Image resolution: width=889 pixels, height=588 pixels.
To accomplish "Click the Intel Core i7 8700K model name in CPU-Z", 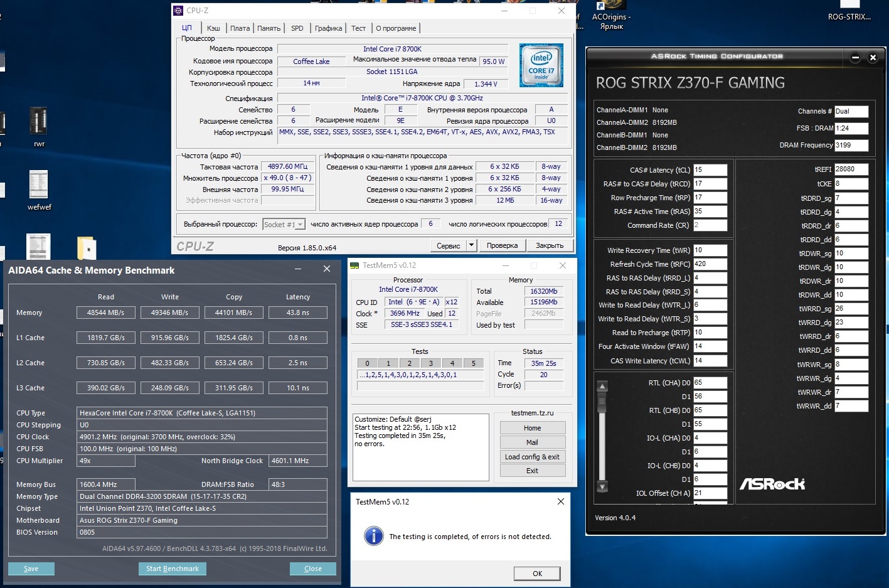I will click(393, 49).
